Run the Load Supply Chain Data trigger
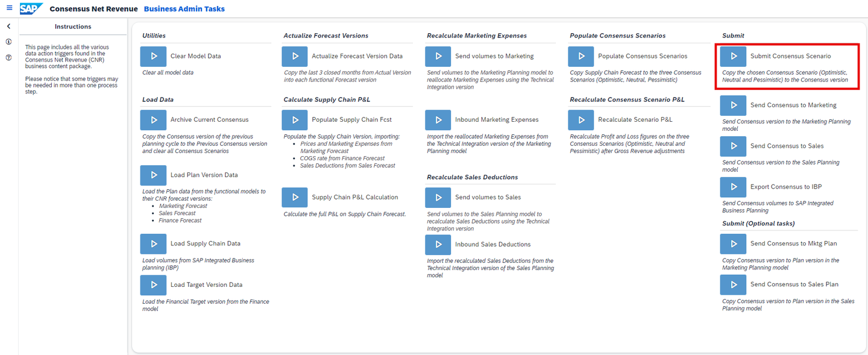Screen dimensions: 868x355 [x=154, y=244]
